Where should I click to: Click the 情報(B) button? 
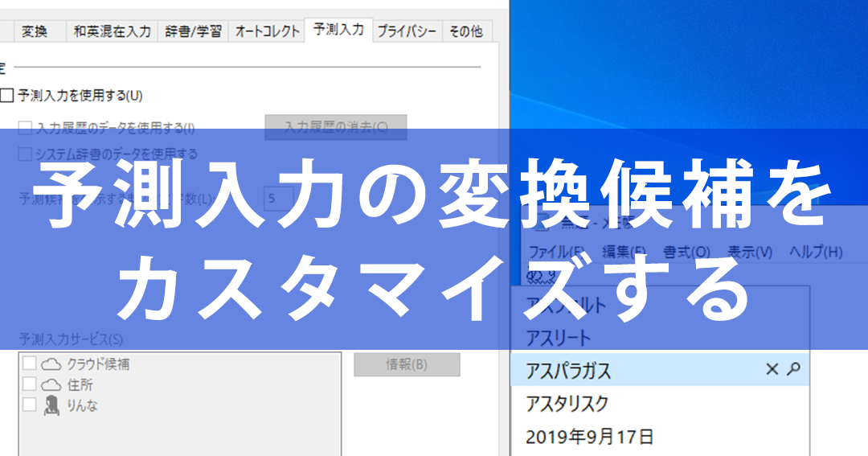(407, 364)
